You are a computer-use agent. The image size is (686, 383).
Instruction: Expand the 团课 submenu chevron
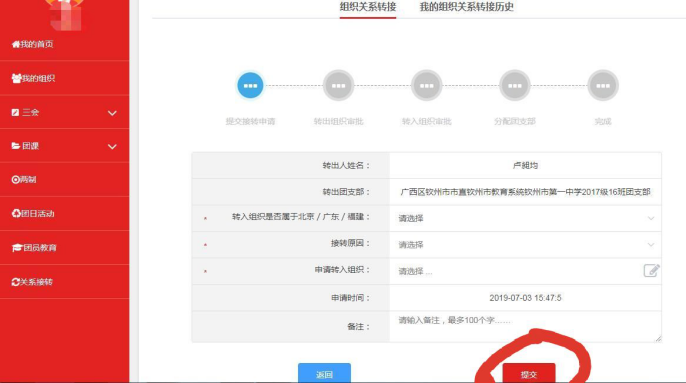(x=112, y=147)
